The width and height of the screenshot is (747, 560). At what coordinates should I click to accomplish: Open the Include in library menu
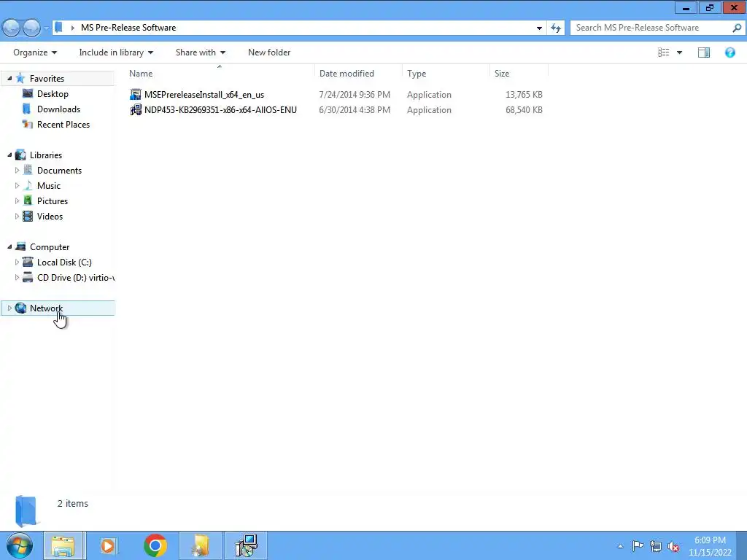click(116, 52)
